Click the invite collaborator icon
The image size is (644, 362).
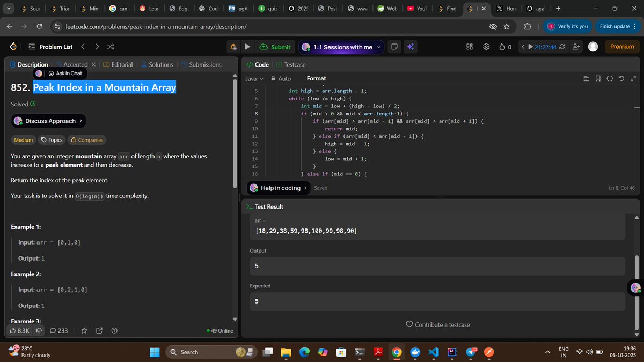576,47
